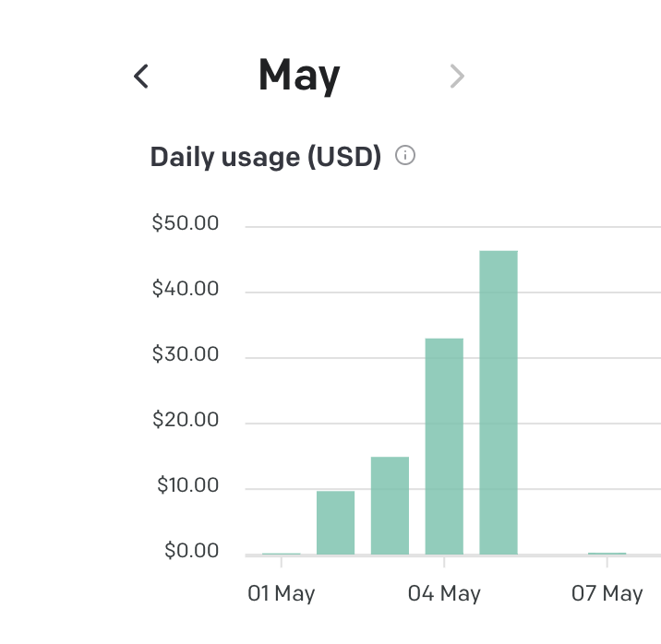Click the 04 May axis label
The height and width of the screenshot is (644, 661).
444,593
